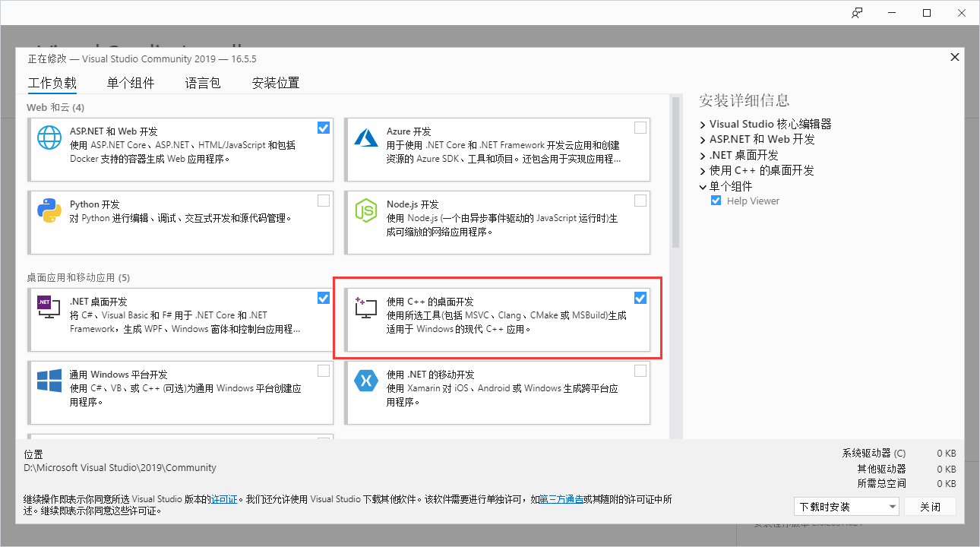Screen dimensions: 980x547
Task: Expand 使用 C++ 的桌面开发 details
Action: [x=703, y=171]
